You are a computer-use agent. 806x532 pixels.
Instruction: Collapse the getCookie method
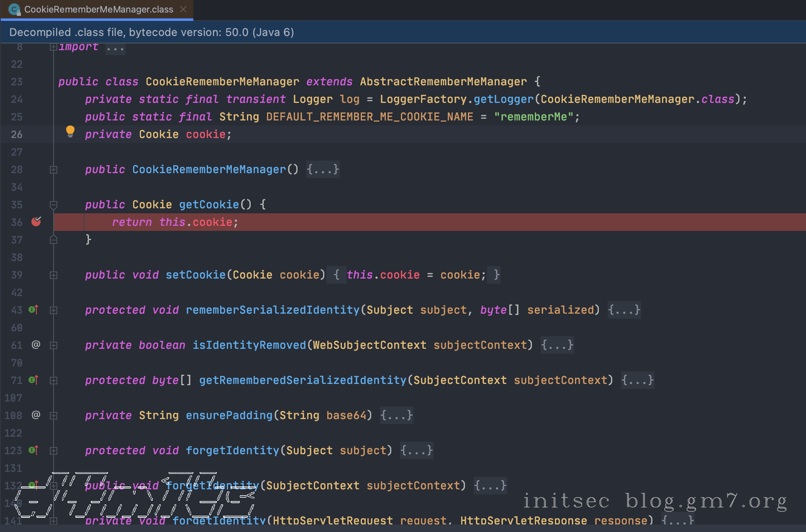pyautogui.click(x=53, y=205)
